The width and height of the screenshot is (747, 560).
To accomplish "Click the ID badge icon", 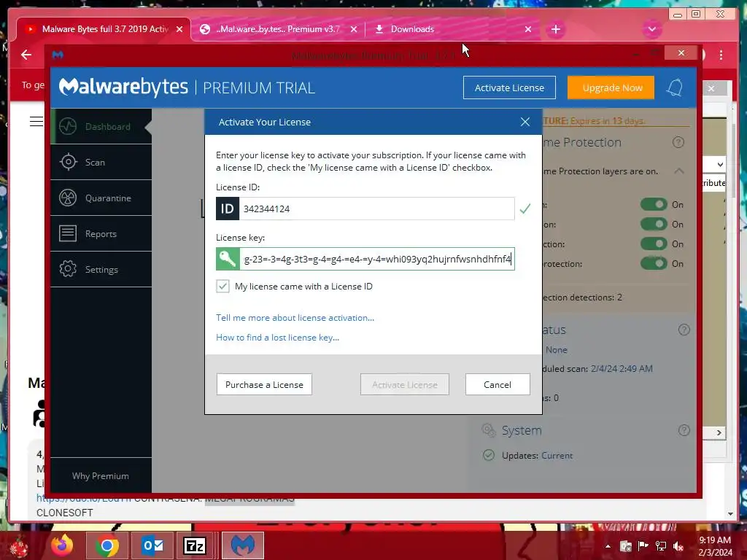I will (228, 209).
